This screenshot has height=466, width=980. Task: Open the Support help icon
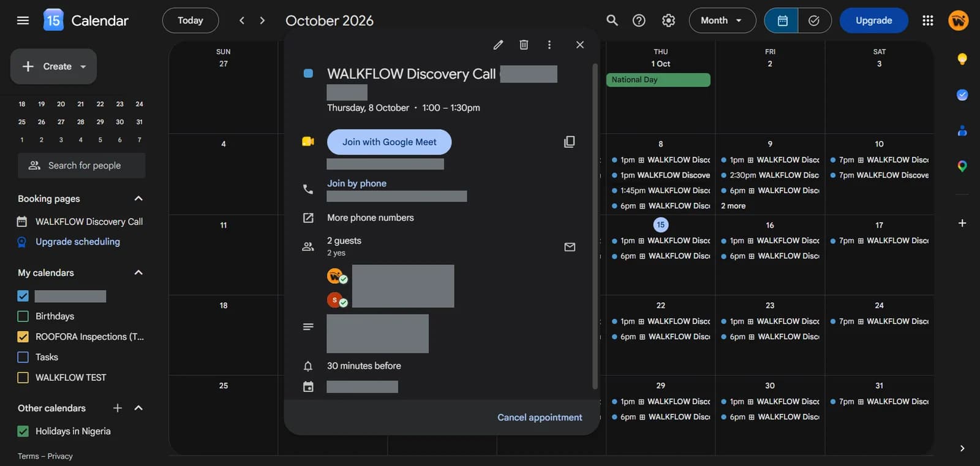tap(639, 20)
